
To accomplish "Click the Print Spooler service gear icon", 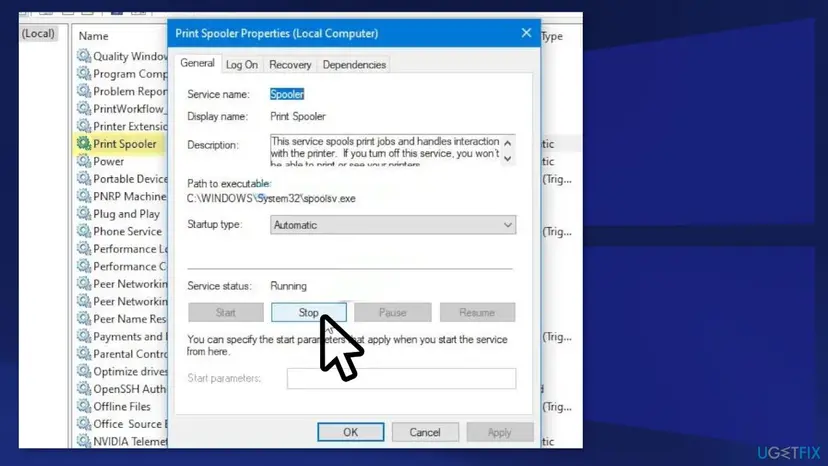I will pos(83,143).
